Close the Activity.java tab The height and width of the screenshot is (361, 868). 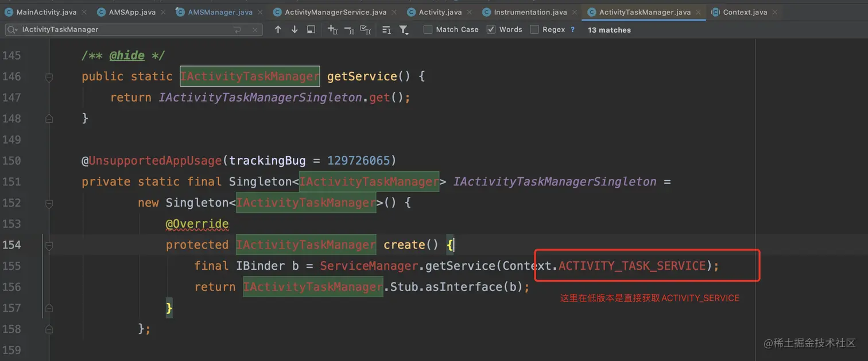tap(468, 12)
